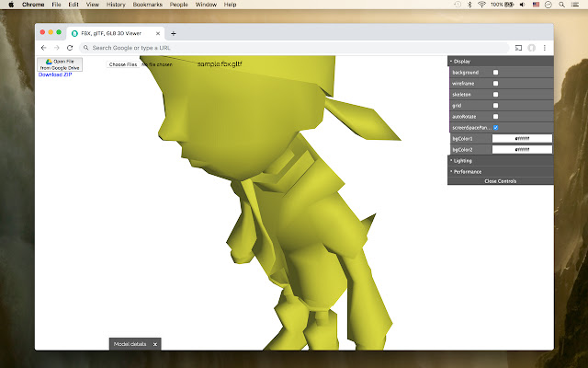
Task: Open a new tab with plus button
Action: point(174,33)
